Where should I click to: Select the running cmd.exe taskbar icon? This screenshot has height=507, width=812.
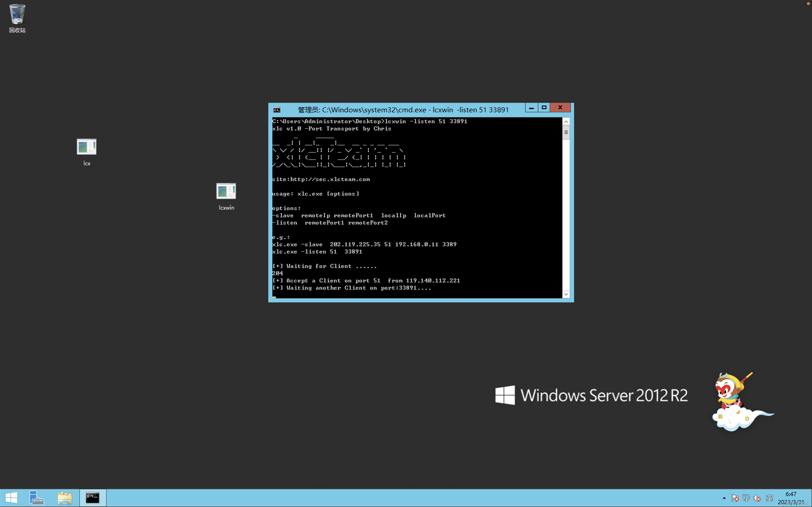(x=93, y=498)
